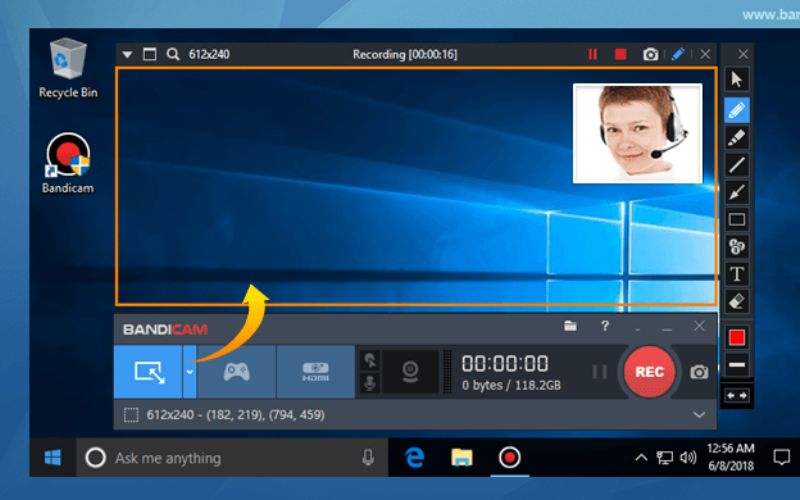Click the dashed selection rectangle icon
Screen dimensions: 800x500
131,415
